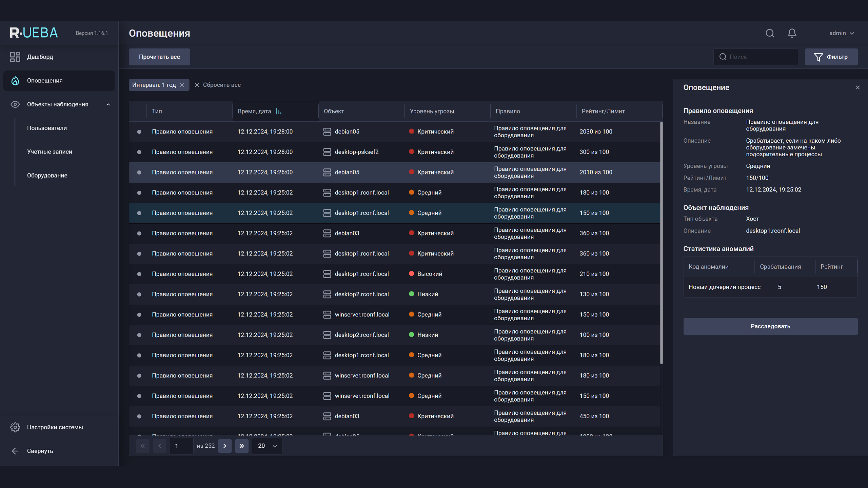Toggle the unread dot on first debian05 row
This screenshot has width=868, height=488.
click(139, 132)
